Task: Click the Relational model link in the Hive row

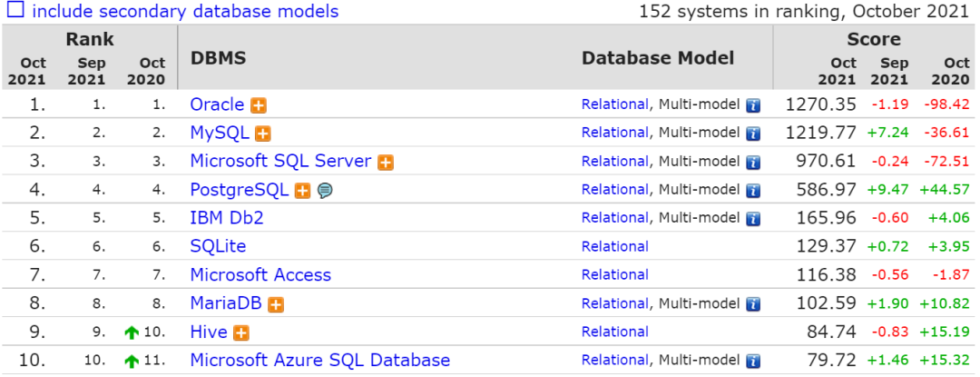Action: (x=615, y=332)
